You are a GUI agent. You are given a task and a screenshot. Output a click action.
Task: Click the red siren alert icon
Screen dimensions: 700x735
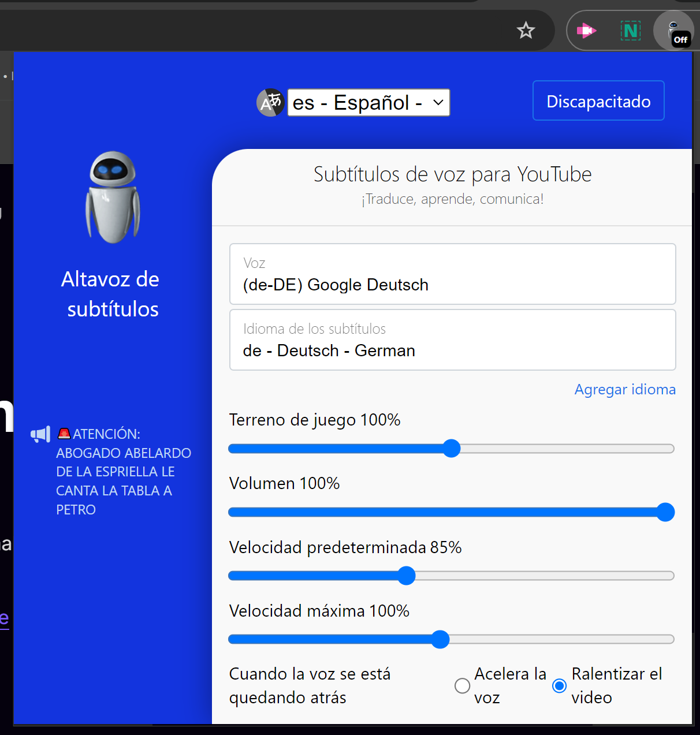pos(64,434)
